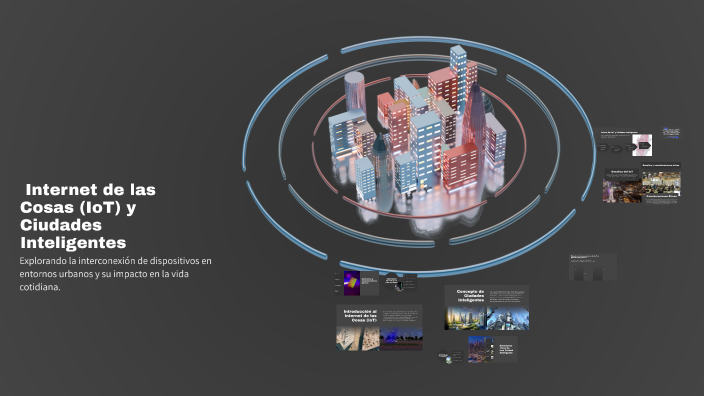Image resolution: width=704 pixels, height=396 pixels.
Task: Click the blue futuristic tower image under Concepto
Action: tap(507, 318)
